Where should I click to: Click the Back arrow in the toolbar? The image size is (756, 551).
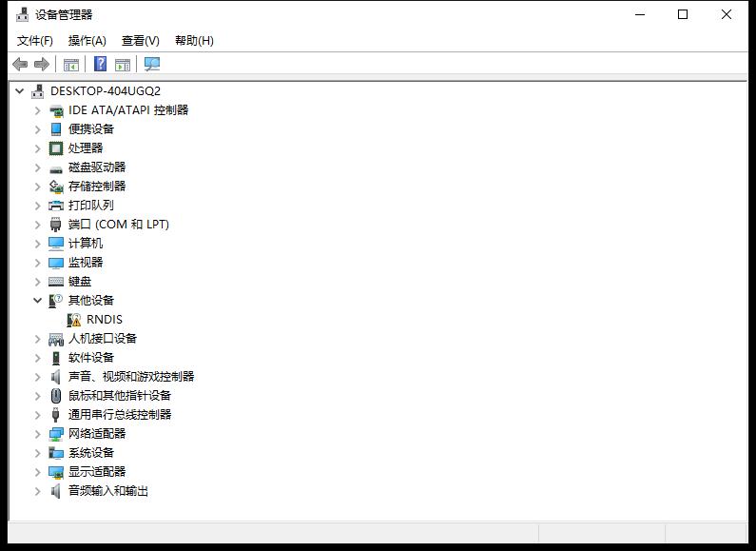[x=19, y=64]
